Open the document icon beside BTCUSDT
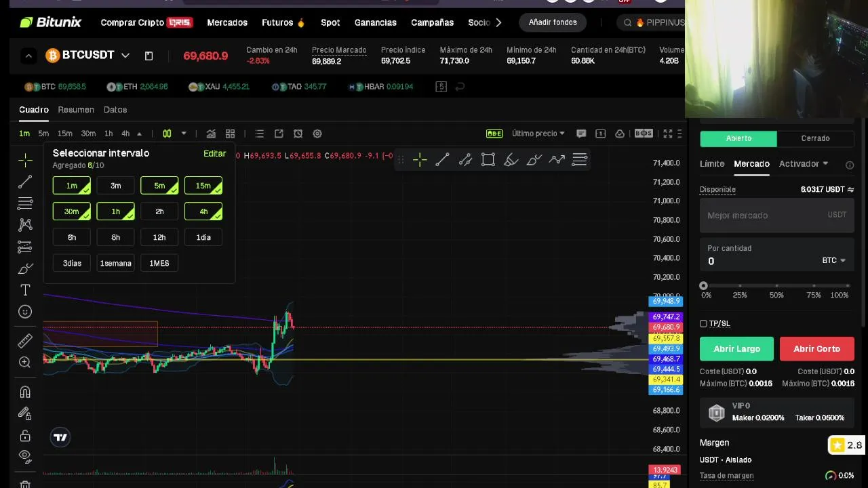 [149, 56]
